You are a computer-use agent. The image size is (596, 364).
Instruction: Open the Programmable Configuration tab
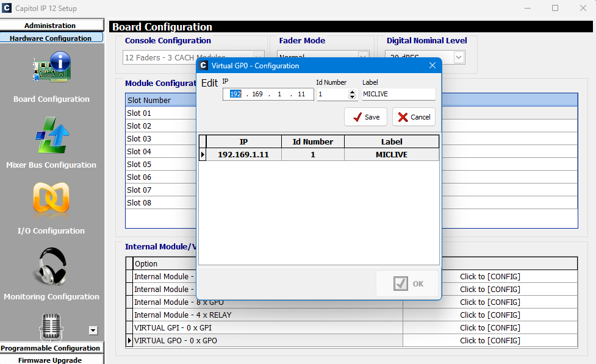(x=51, y=348)
